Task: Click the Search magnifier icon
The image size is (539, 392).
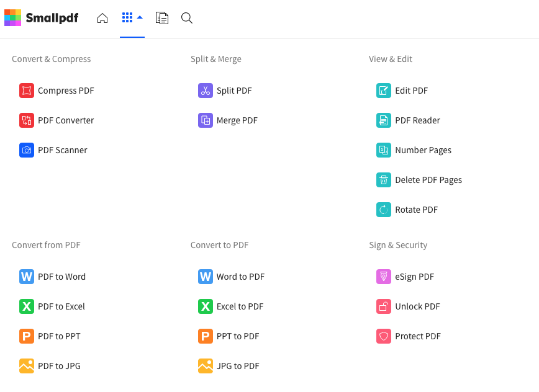Action: pos(186,19)
